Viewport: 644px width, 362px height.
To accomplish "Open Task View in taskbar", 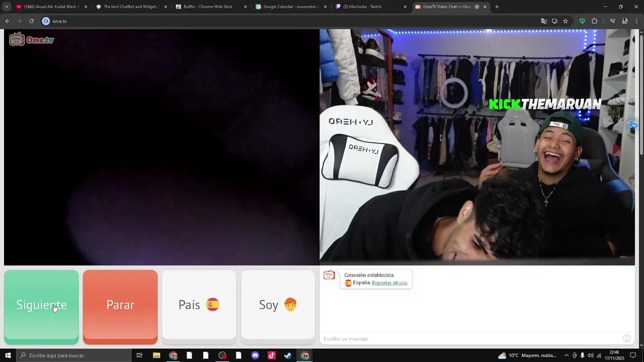I will coord(139,355).
